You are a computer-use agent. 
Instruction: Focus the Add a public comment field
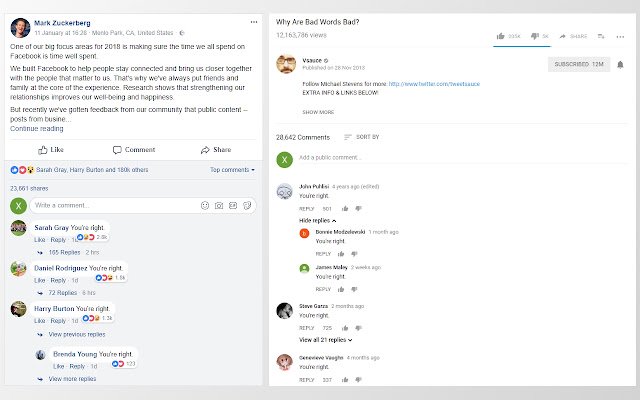pos(462,158)
